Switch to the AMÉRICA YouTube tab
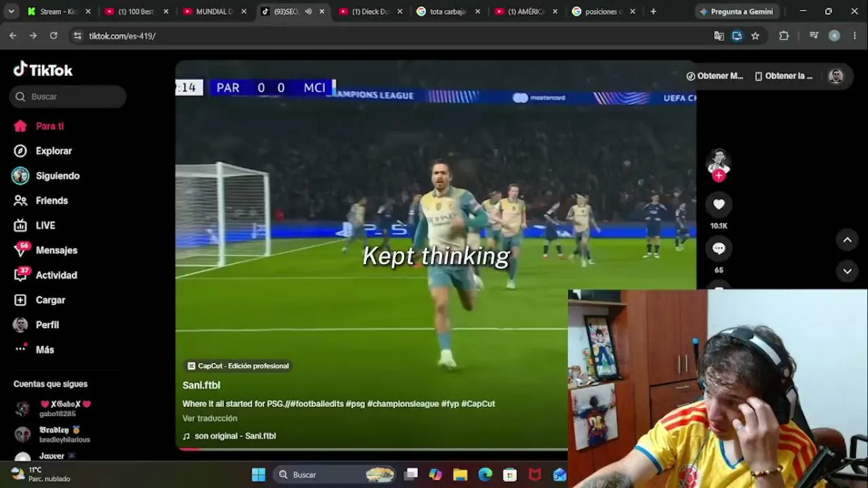 coord(527,12)
